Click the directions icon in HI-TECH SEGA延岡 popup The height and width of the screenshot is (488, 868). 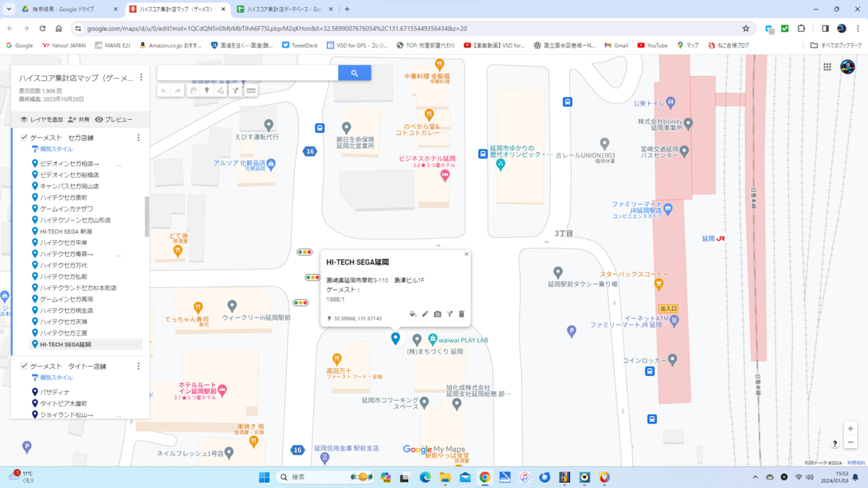click(x=449, y=314)
